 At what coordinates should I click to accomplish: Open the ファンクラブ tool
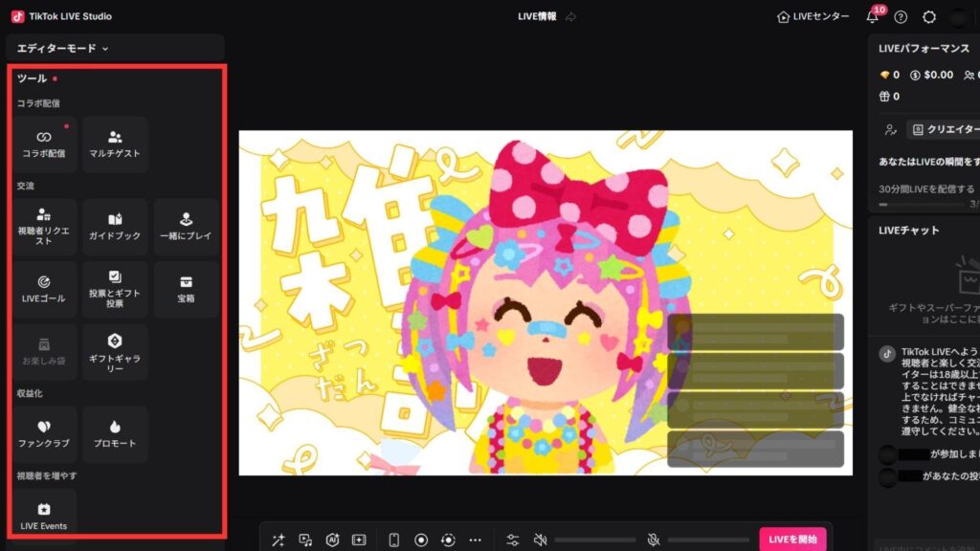coord(44,434)
